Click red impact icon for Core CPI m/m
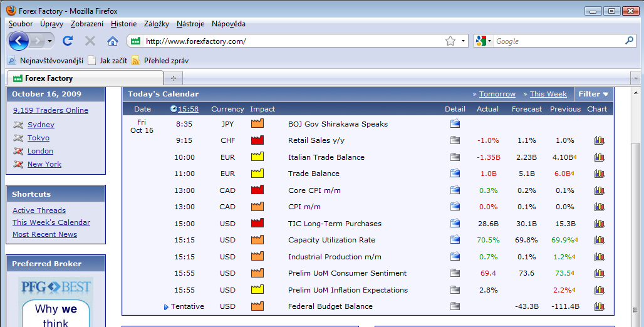644x327 pixels. click(257, 190)
